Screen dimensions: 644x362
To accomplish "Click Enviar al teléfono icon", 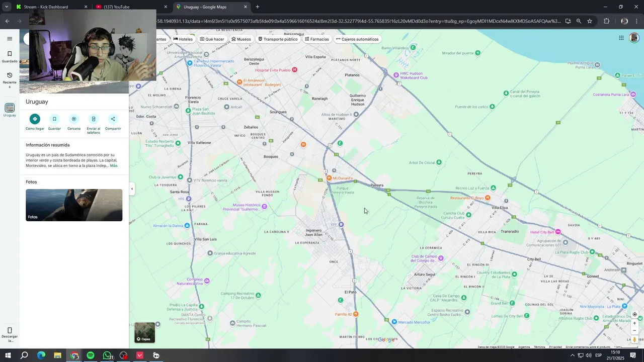I will tap(94, 119).
